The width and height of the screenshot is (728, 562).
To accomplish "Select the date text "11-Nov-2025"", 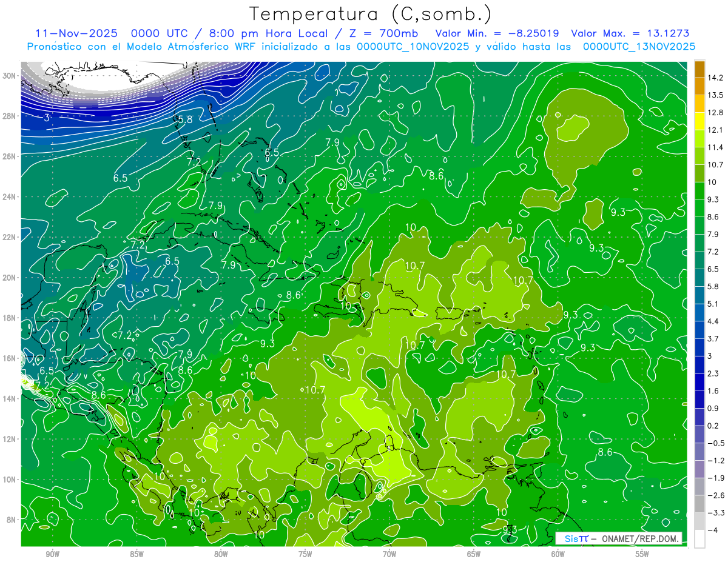I will point(77,33).
